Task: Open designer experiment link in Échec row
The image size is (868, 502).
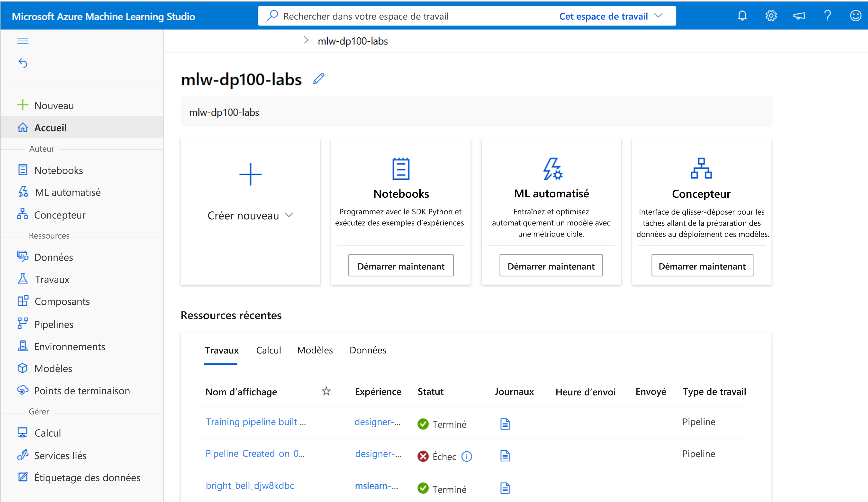Action: [378, 454]
